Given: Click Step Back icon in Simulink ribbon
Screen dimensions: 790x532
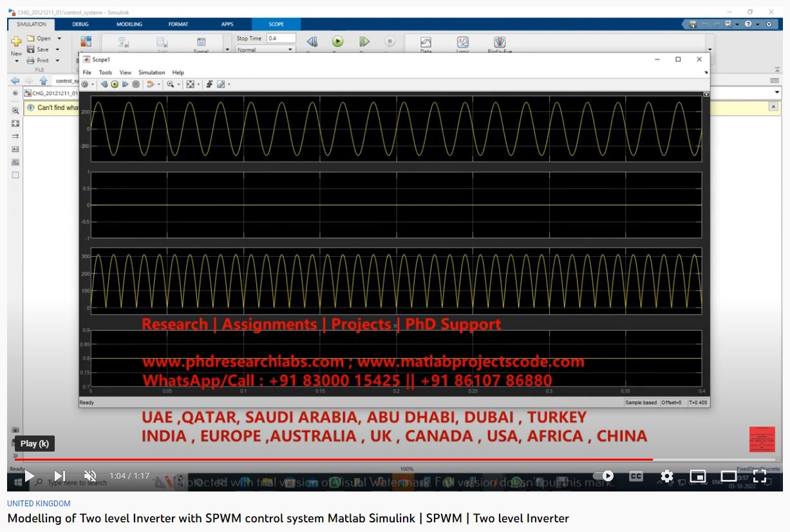Looking at the screenshot, I should 312,42.
